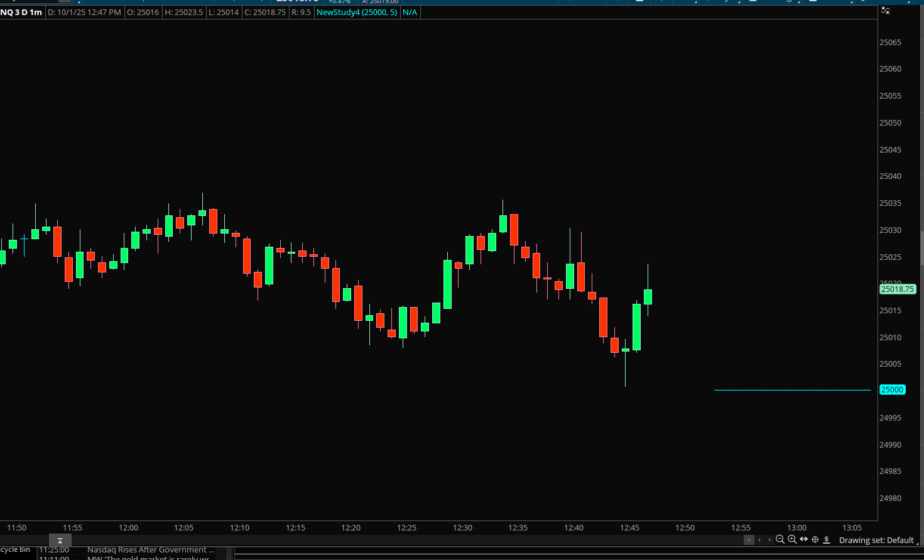Click the NQ 3 D 1m chart label
The height and width of the screenshot is (560, 924).
tap(22, 13)
